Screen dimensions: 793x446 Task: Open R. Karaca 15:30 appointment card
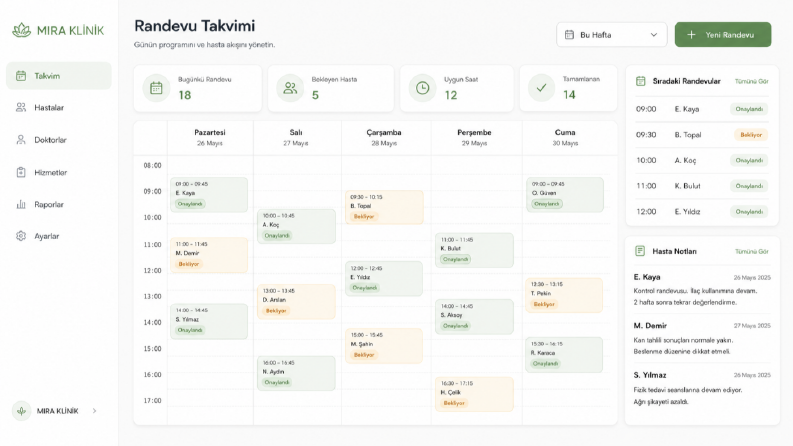pos(564,354)
